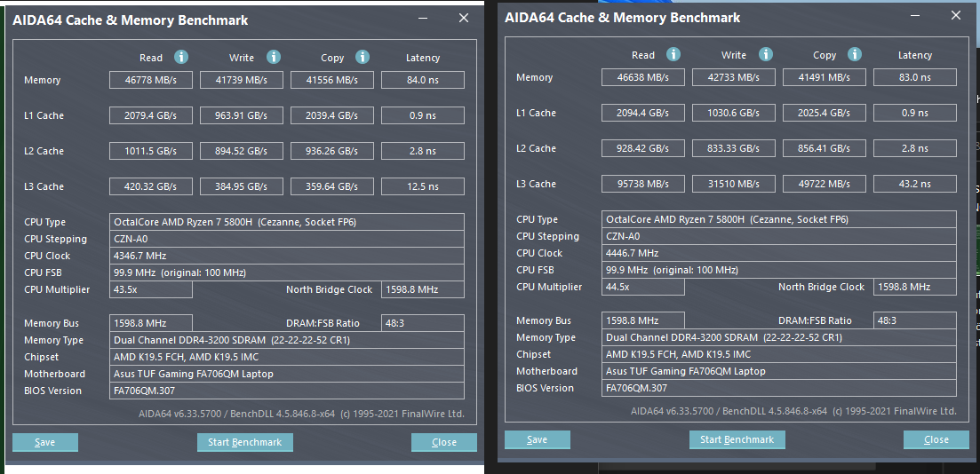Viewport: 980px width, 474px height.
Task: Click Chipset field in left window
Action: (286, 357)
